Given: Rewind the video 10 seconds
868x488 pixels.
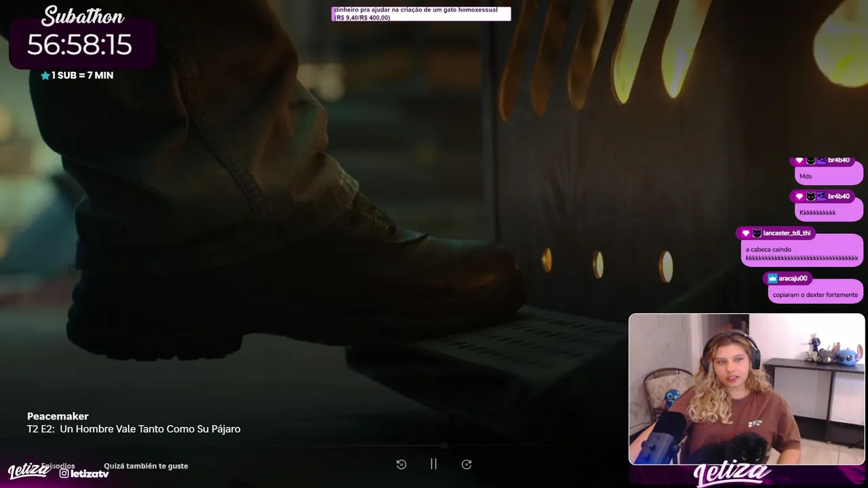Looking at the screenshot, I should pos(401,464).
